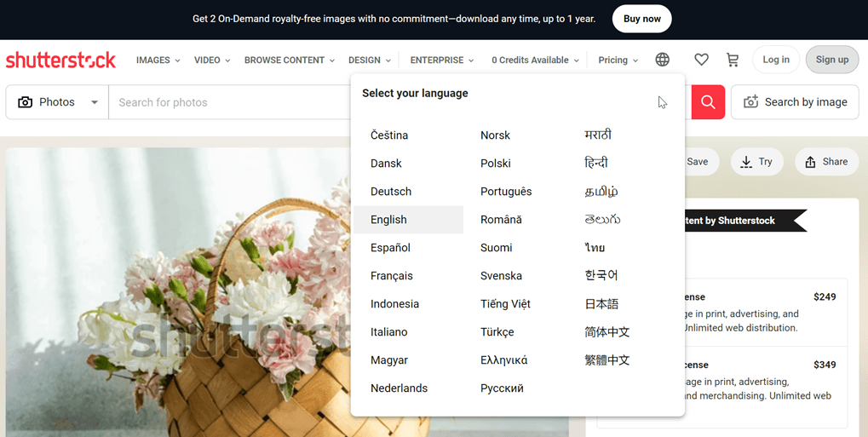The width and height of the screenshot is (868, 437).
Task: Select Dansk language
Action: pyautogui.click(x=387, y=164)
